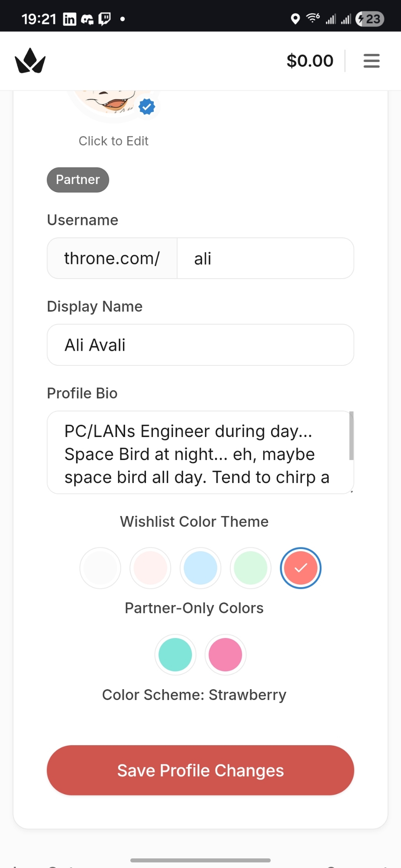Tap the Wi-Fi status icon
The height and width of the screenshot is (868, 401).
(x=313, y=18)
